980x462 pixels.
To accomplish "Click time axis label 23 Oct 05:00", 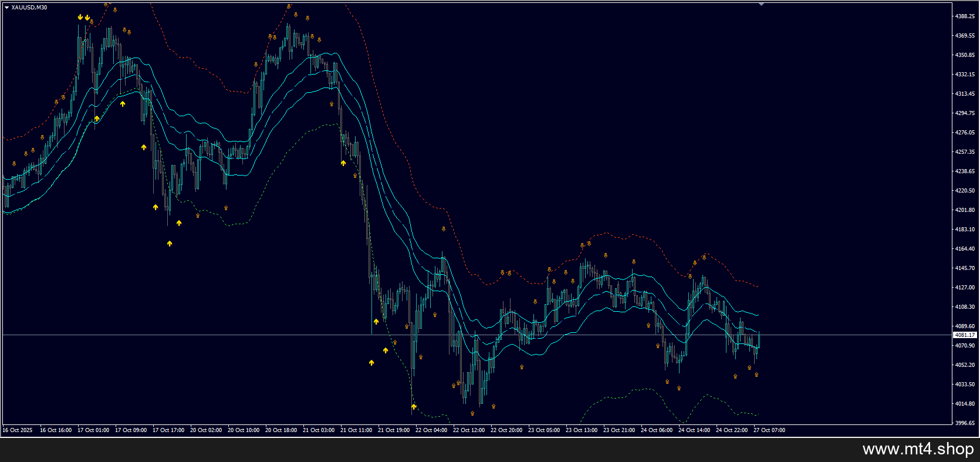I will coord(544,430).
